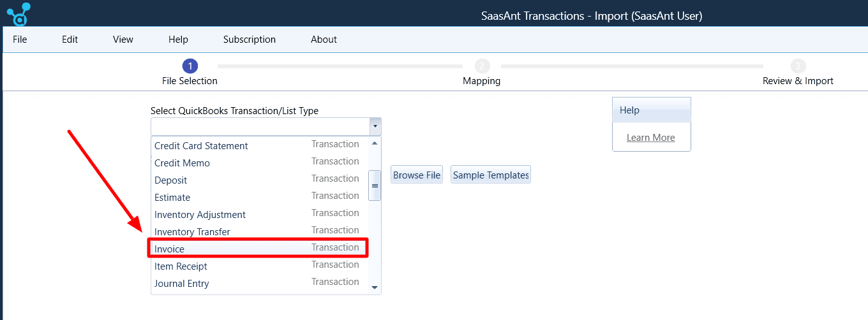This screenshot has height=320, width=868.
Task: Click the transaction type input field
Action: tap(260, 126)
